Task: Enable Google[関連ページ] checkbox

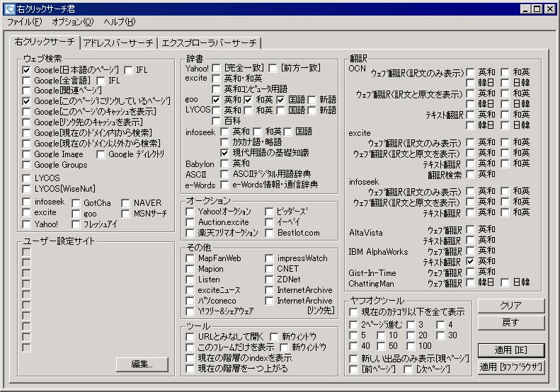Action: 26,91
